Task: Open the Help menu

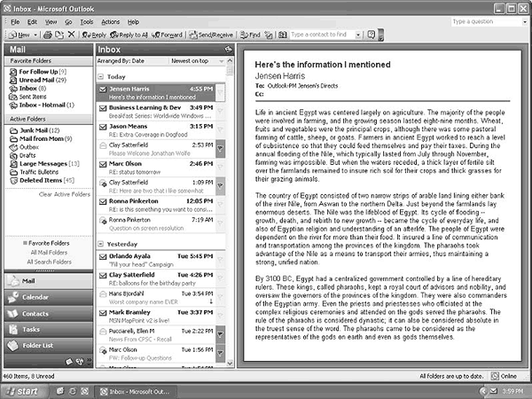Action: (133, 22)
